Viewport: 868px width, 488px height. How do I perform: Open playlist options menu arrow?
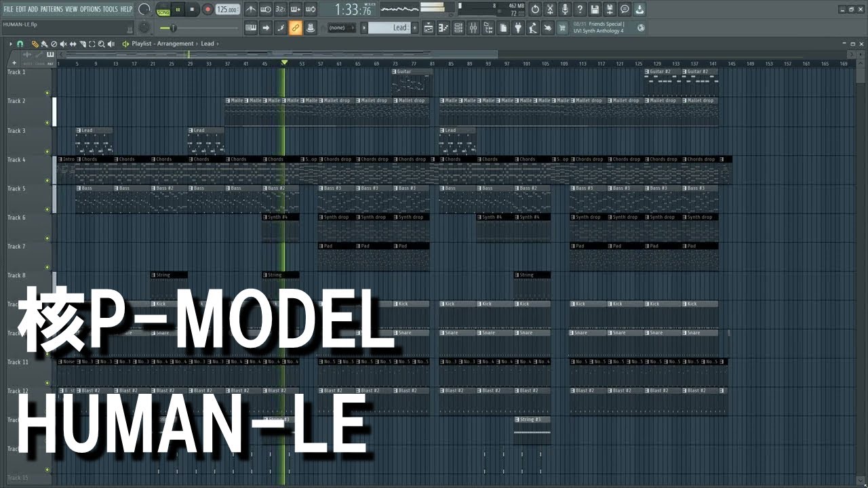coord(11,43)
